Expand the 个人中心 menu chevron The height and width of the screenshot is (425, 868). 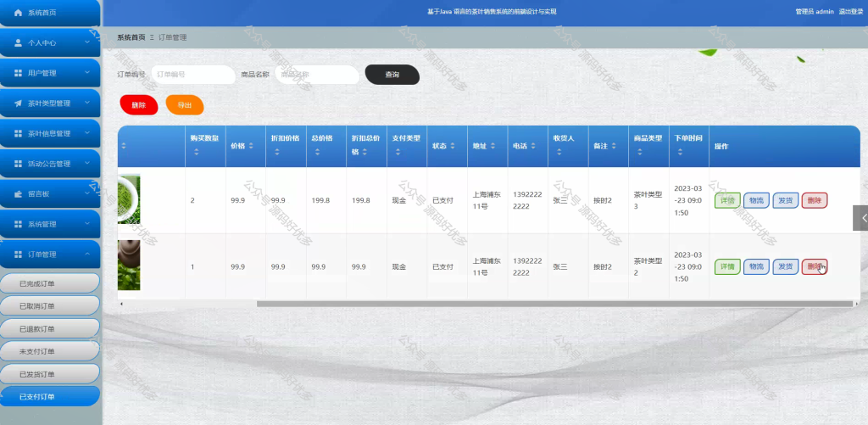pos(87,42)
